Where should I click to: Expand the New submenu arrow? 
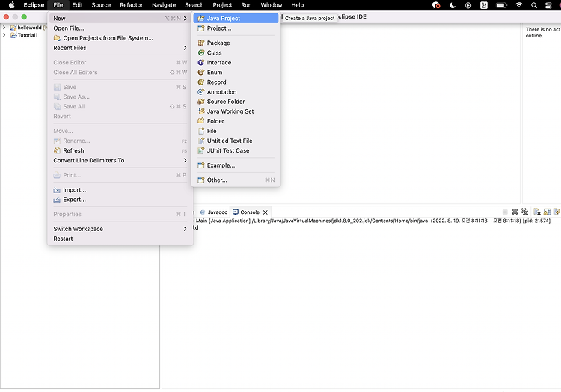point(185,18)
